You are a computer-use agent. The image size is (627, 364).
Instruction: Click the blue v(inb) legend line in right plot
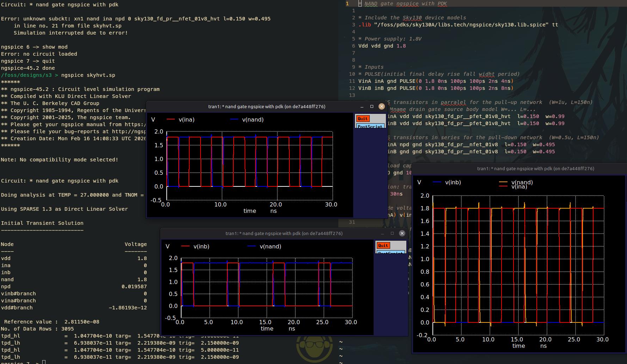point(437,182)
